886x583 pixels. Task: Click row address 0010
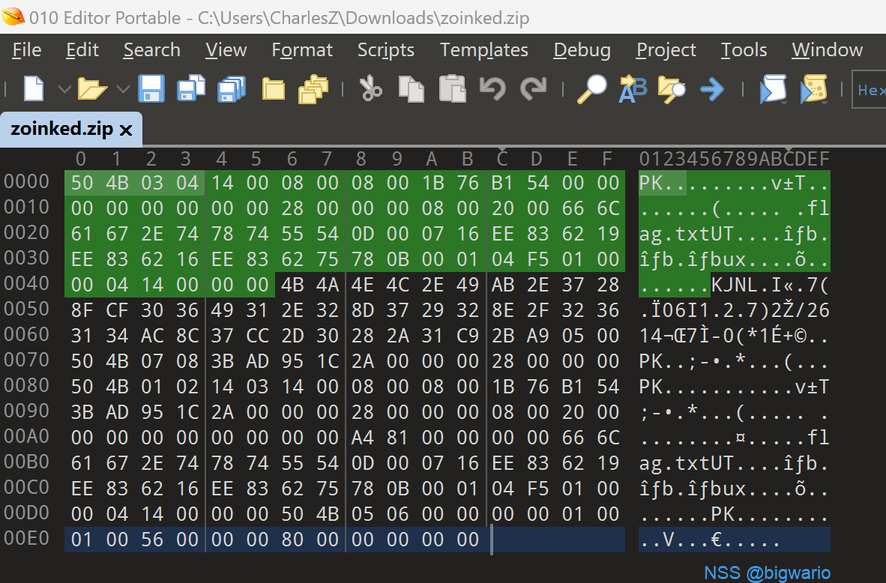click(x=26, y=207)
